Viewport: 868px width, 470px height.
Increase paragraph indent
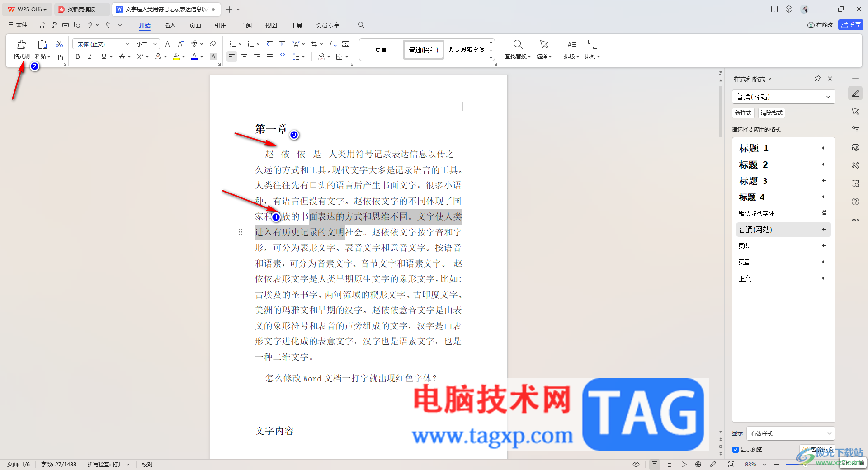tap(283, 44)
